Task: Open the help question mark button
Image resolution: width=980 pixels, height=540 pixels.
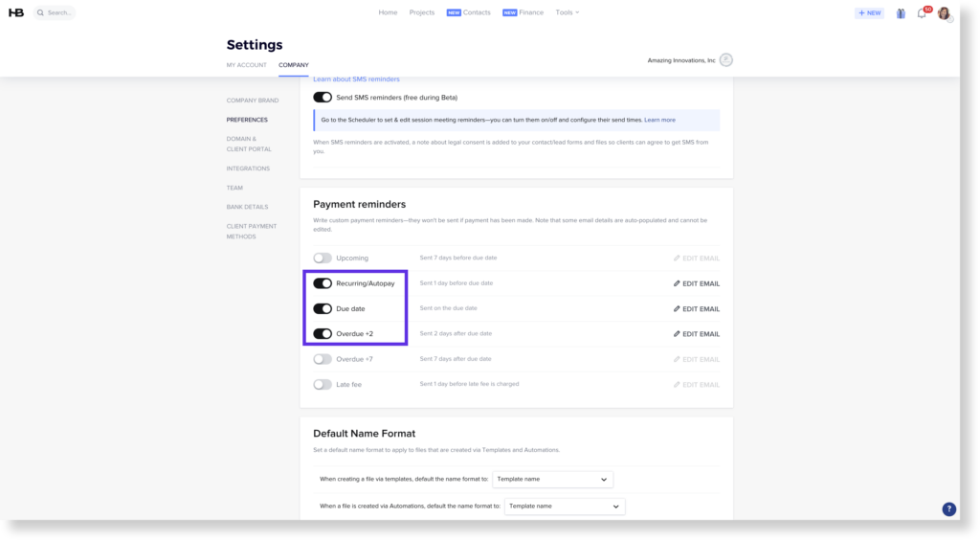Action: point(948,508)
